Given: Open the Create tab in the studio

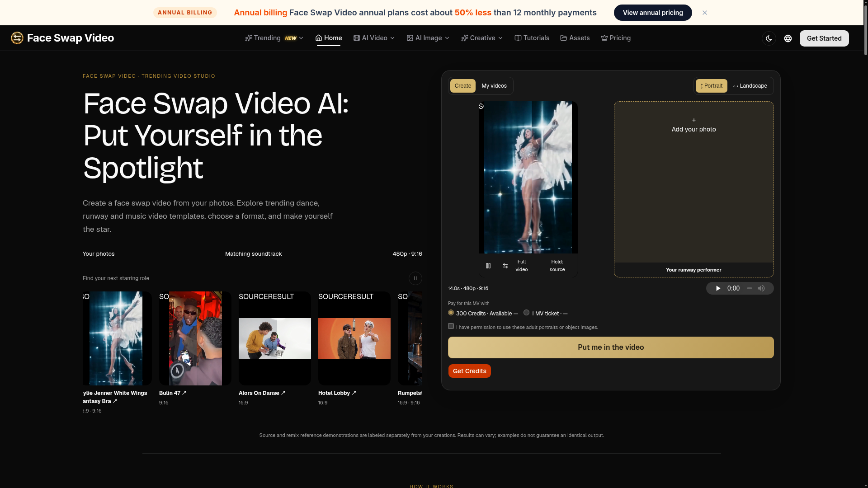Looking at the screenshot, I should coord(463,86).
